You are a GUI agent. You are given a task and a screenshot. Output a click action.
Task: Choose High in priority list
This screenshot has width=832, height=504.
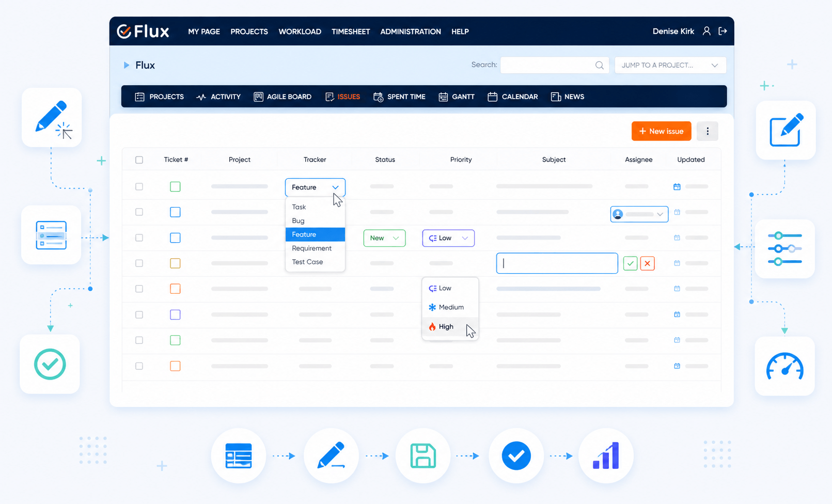coord(450,327)
